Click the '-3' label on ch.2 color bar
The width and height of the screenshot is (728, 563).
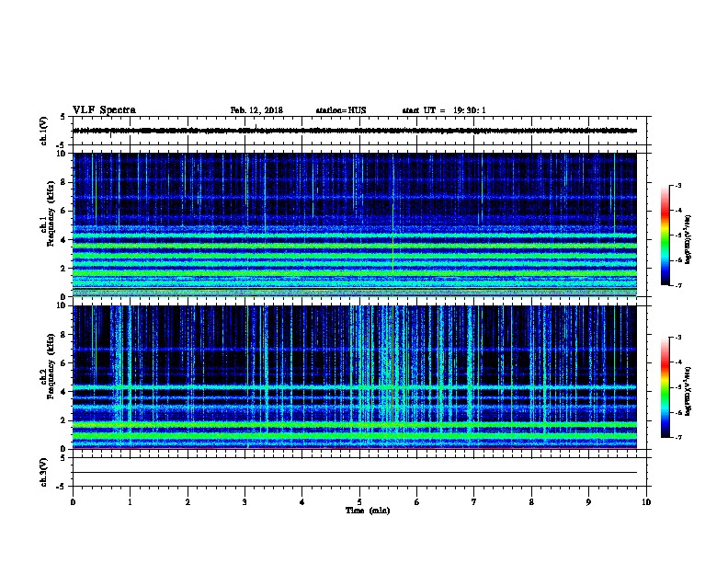tap(677, 338)
